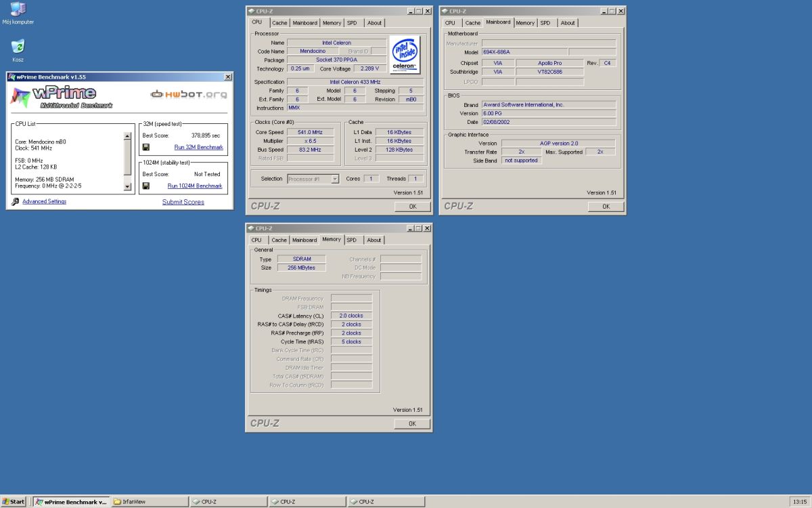
Task: Switch to Mainboard tab in CPU-Z CPU window
Action: pyautogui.click(x=305, y=23)
